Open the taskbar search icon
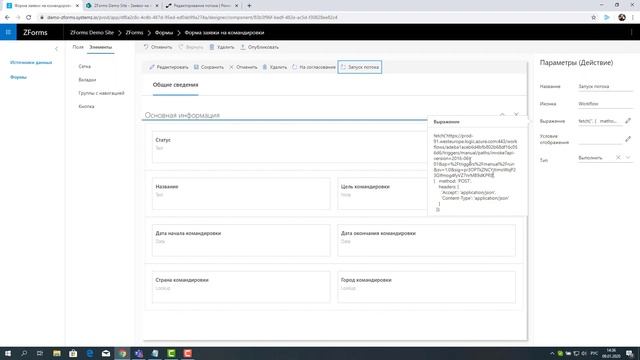 (24, 353)
